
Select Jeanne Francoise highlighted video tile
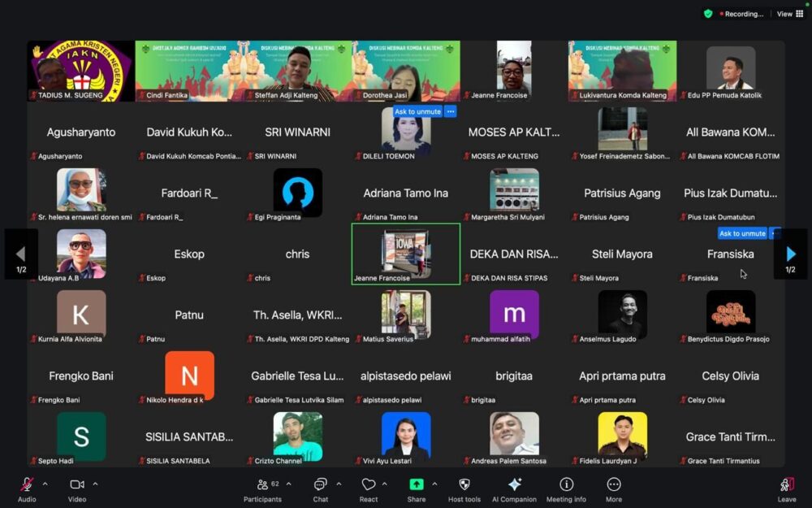point(405,254)
